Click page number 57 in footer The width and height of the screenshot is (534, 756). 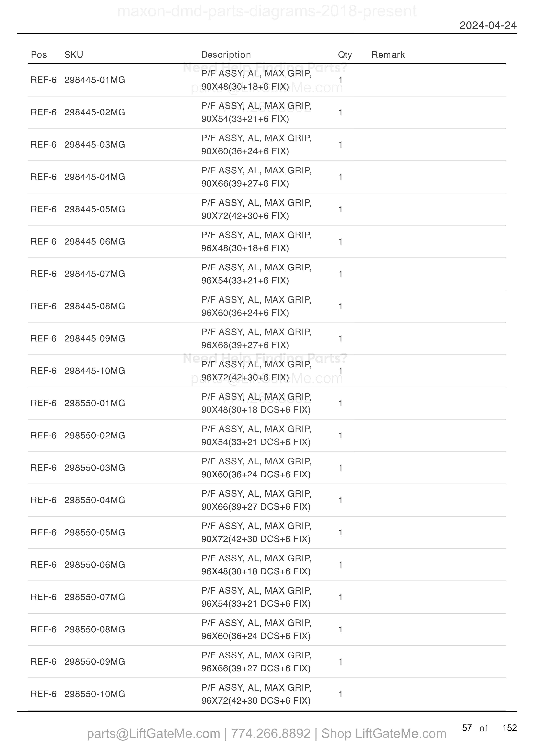467,727
